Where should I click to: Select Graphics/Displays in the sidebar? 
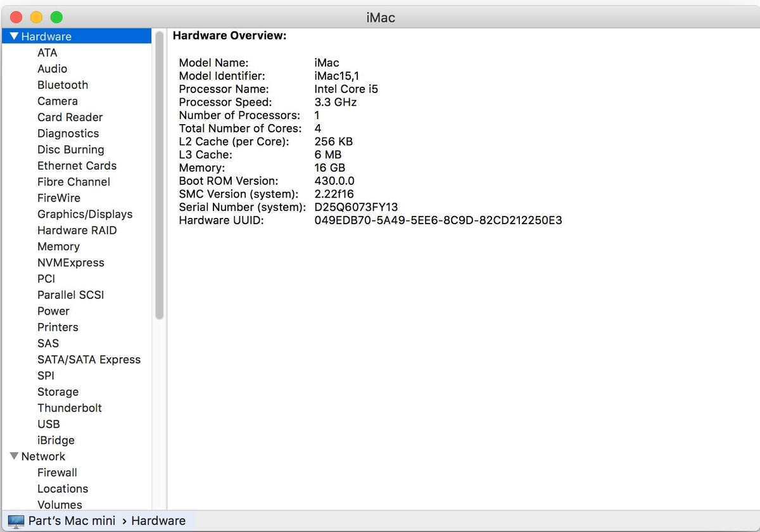(85, 214)
